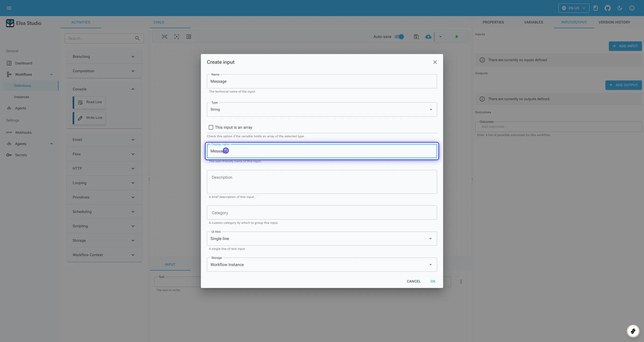The image size is (644, 342).
Task: Open the chat widget bubble
Action: coord(633,331)
